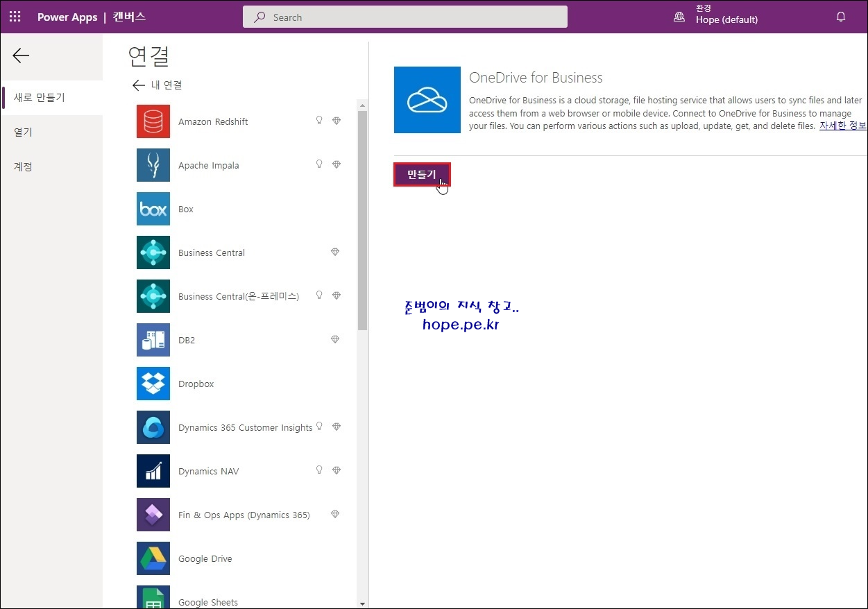Viewport: 868px width, 609px height.
Task: Click the scrollbar up arrow in connector list
Action: pos(362,105)
